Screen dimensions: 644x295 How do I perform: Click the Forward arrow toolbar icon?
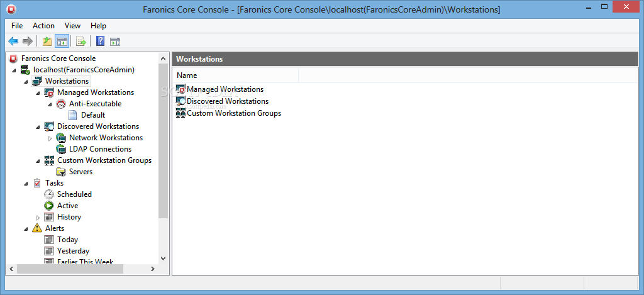[28, 41]
